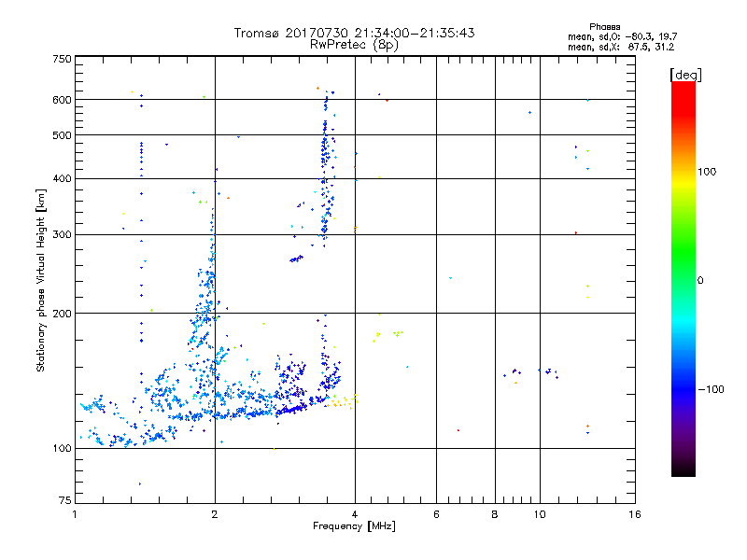Click the colorbar '100' tick label
The image size is (747, 560).
point(707,172)
